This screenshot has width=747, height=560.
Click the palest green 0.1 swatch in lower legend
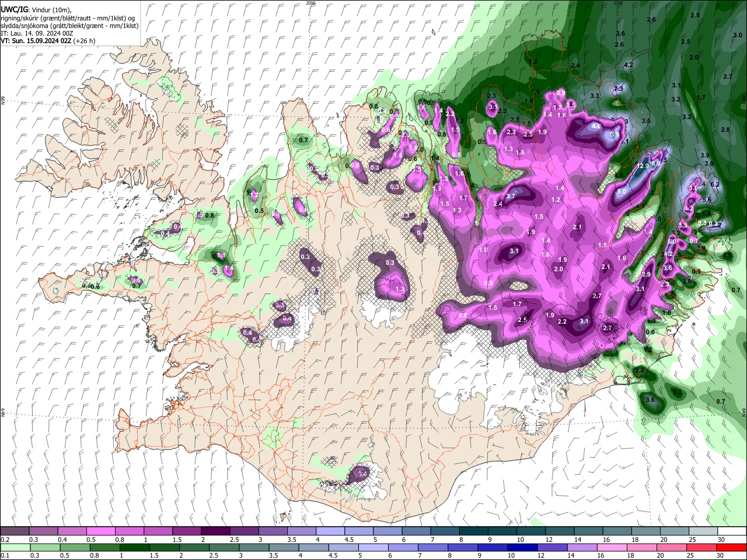[x=15, y=548]
